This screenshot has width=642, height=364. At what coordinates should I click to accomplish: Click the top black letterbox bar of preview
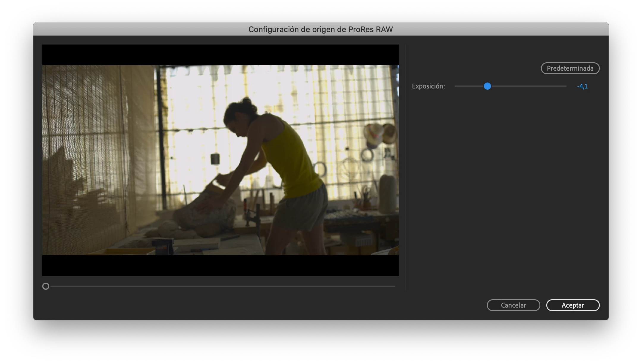(x=220, y=55)
